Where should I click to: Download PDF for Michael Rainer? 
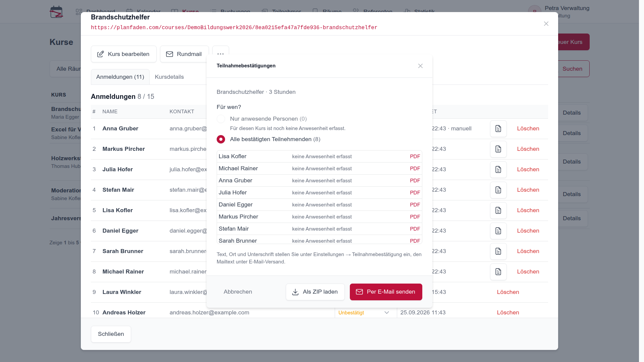tap(415, 169)
